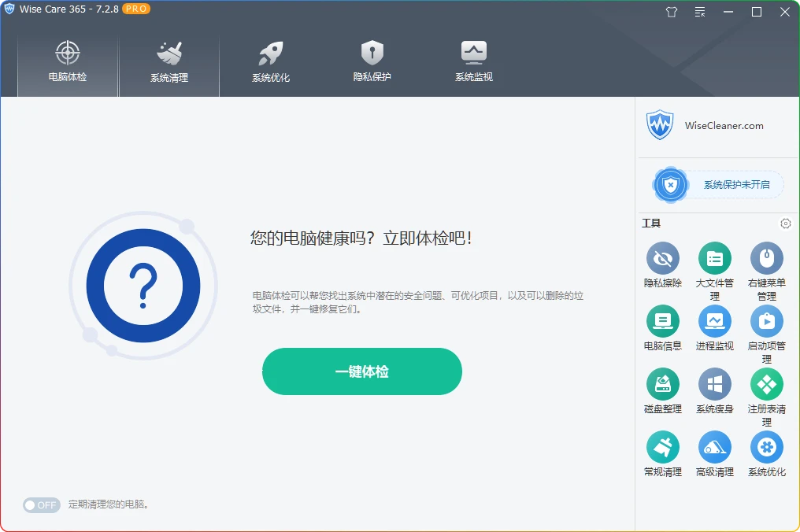Click the WiseCleaner shield logo
Image resolution: width=800 pixels, height=532 pixels.
pos(660,125)
